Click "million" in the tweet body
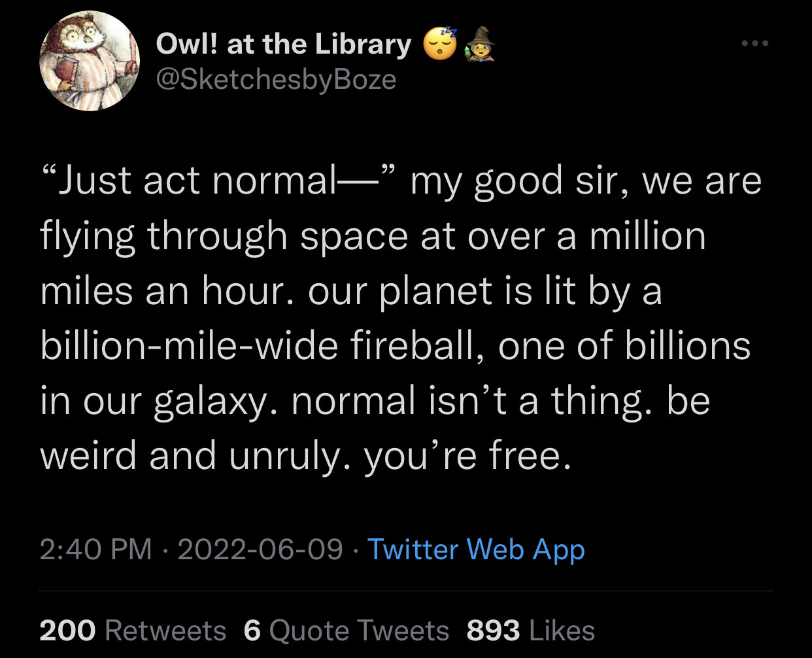The height and width of the screenshot is (658, 812). (647, 235)
